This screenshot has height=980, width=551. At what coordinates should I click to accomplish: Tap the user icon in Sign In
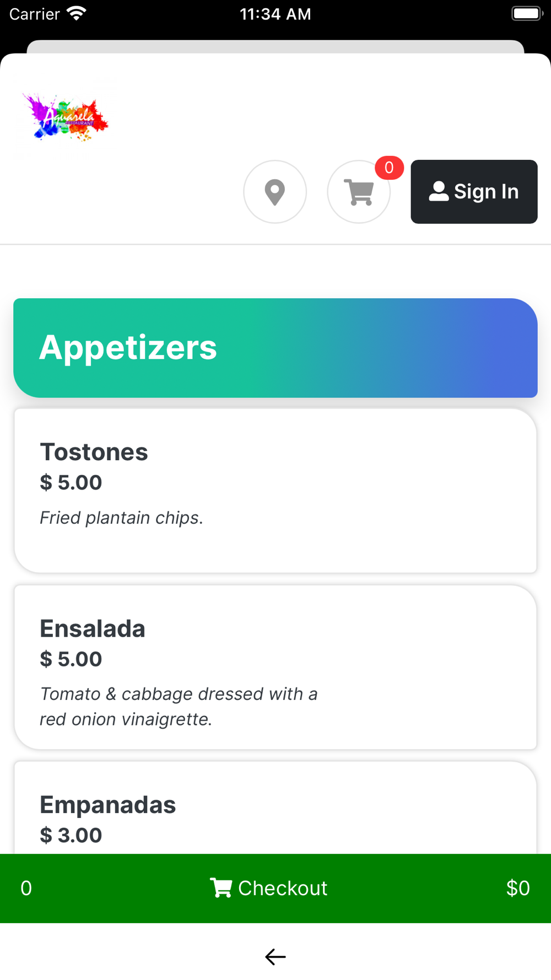pyautogui.click(x=439, y=191)
